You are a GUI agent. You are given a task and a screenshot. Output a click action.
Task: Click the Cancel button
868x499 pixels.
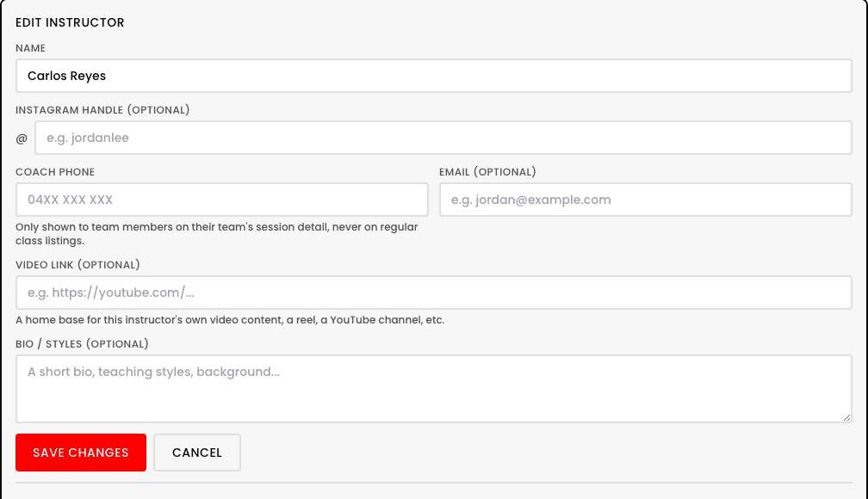point(197,453)
